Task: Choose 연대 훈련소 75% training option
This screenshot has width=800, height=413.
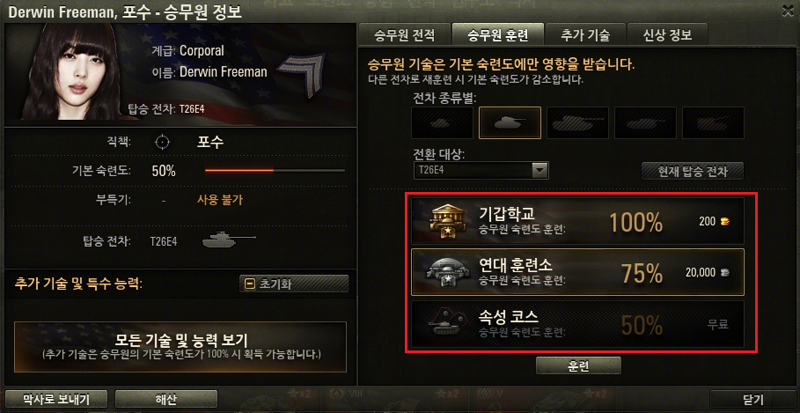Action: tap(578, 272)
